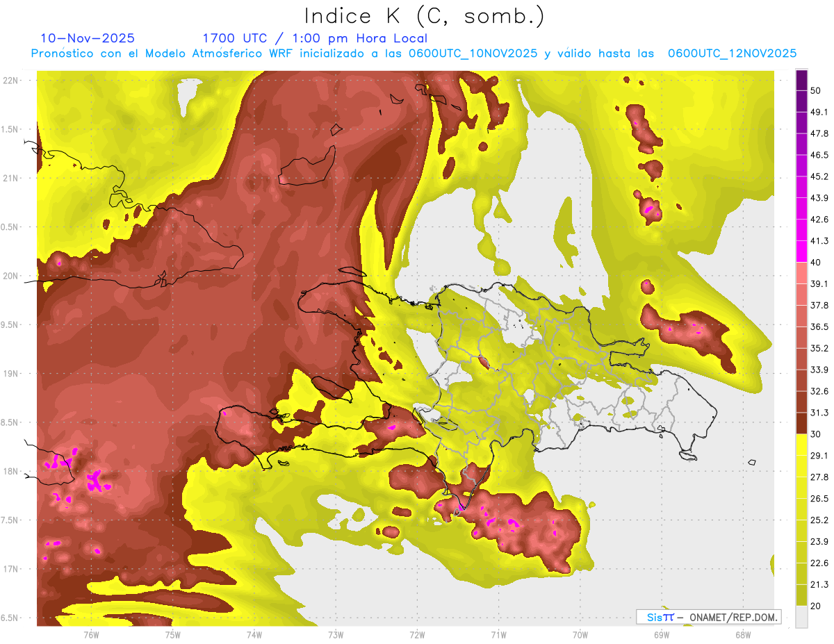Click "1700 UTC / 1:00 pm Hora Local" text
This screenshot has width=834, height=644.
pos(315,38)
